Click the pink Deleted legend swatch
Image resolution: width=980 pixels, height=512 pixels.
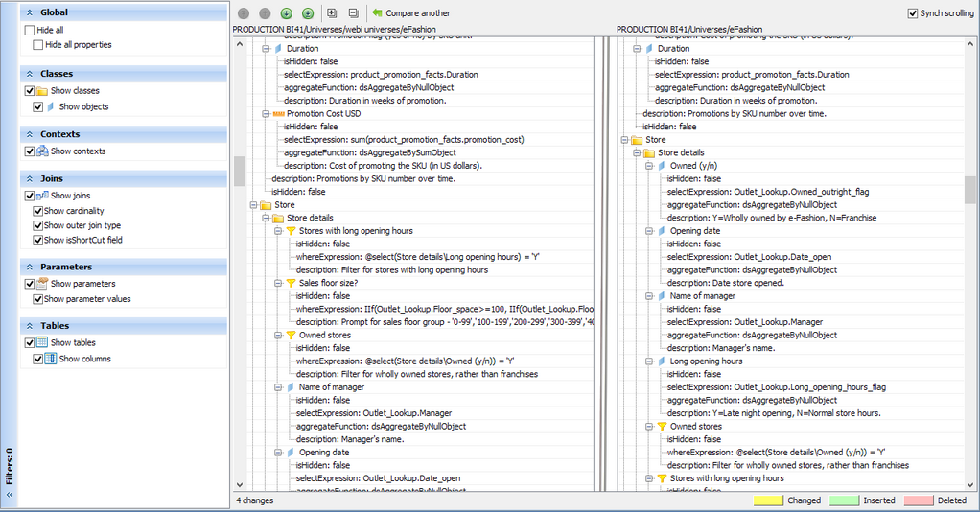918,500
